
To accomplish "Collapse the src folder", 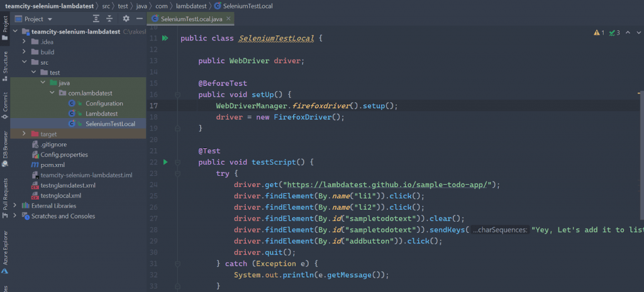I will [x=24, y=62].
